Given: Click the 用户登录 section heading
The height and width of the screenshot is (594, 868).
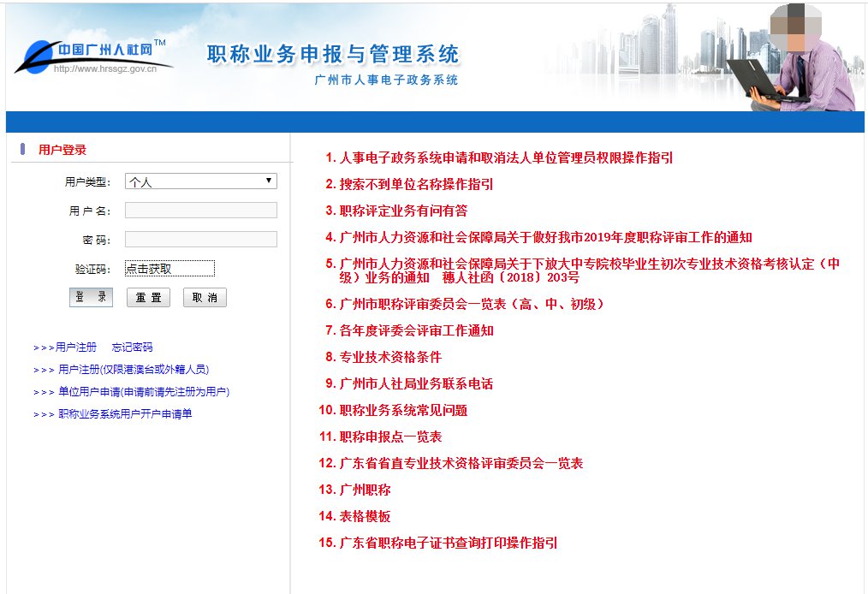Looking at the screenshot, I should [62, 150].
